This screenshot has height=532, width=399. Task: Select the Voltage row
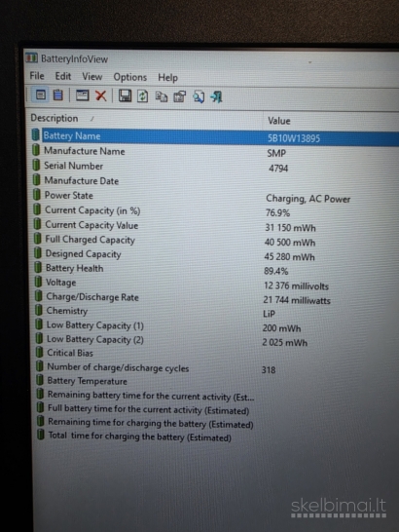(215, 284)
